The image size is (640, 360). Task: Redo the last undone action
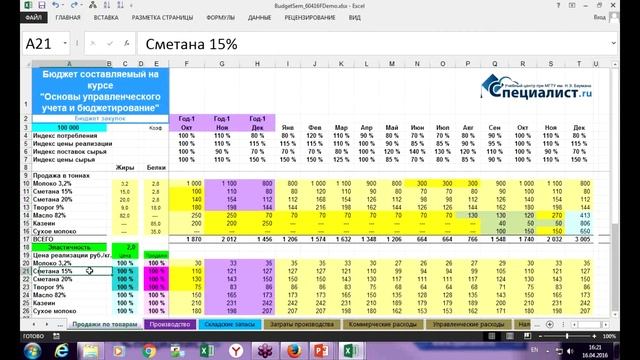tap(74, 5)
